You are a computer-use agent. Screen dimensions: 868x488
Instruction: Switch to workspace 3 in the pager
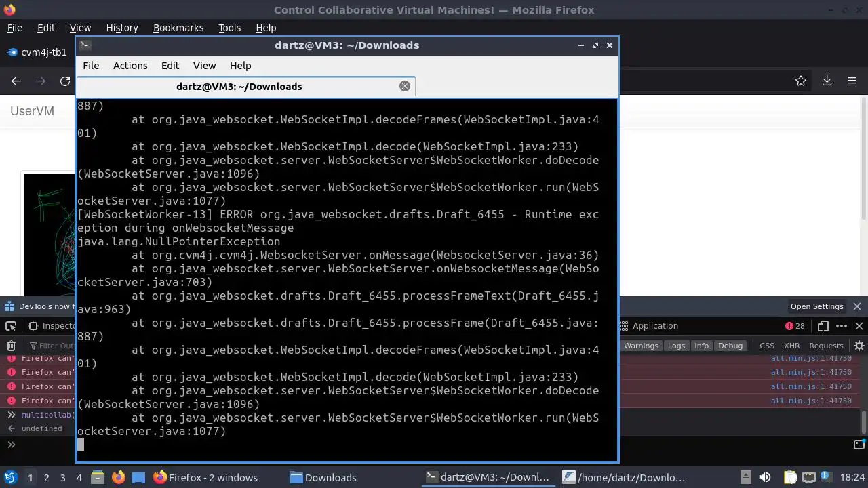[62, 477]
